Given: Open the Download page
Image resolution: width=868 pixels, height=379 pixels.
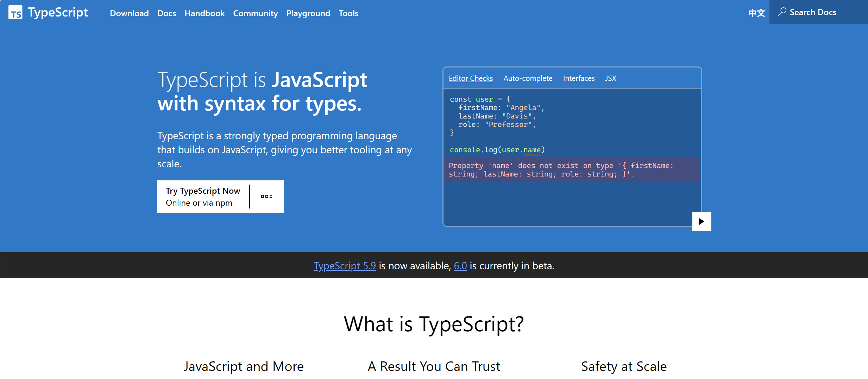Looking at the screenshot, I should 129,13.
